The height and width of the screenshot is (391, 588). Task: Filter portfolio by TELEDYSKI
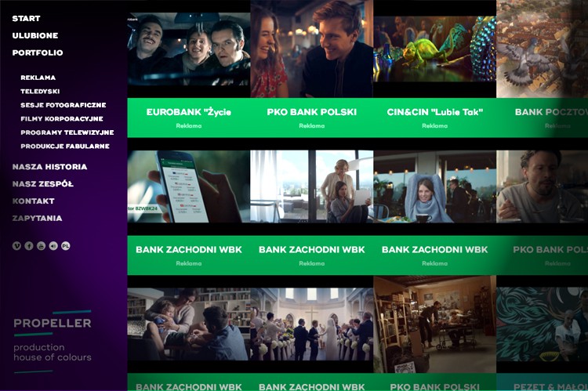[40, 91]
